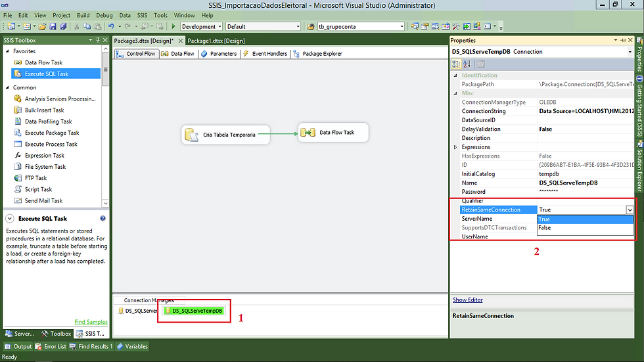Open the SSIS menu
Image resolution: width=644 pixels, height=362 pixels.
coord(142,15)
